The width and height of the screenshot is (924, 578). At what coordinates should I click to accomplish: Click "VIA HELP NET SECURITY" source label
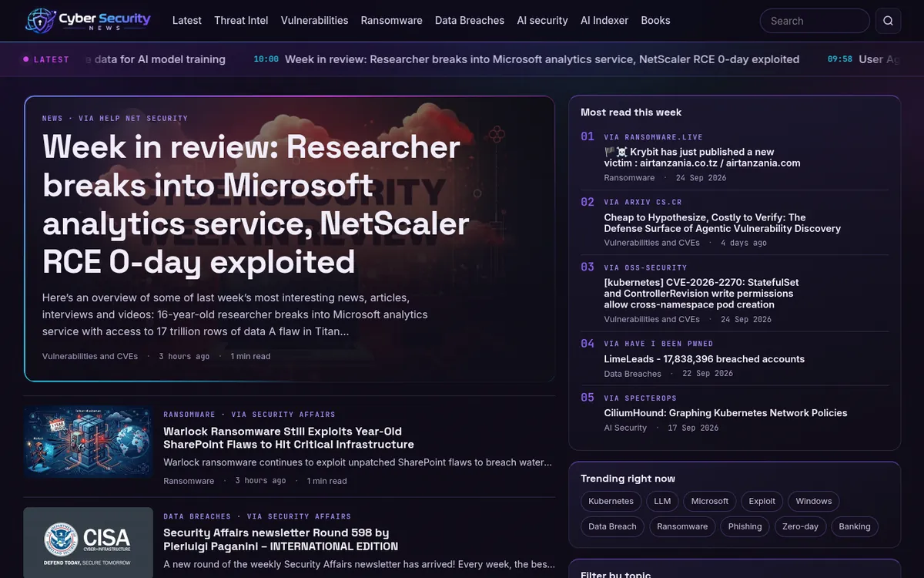pyautogui.click(x=133, y=119)
